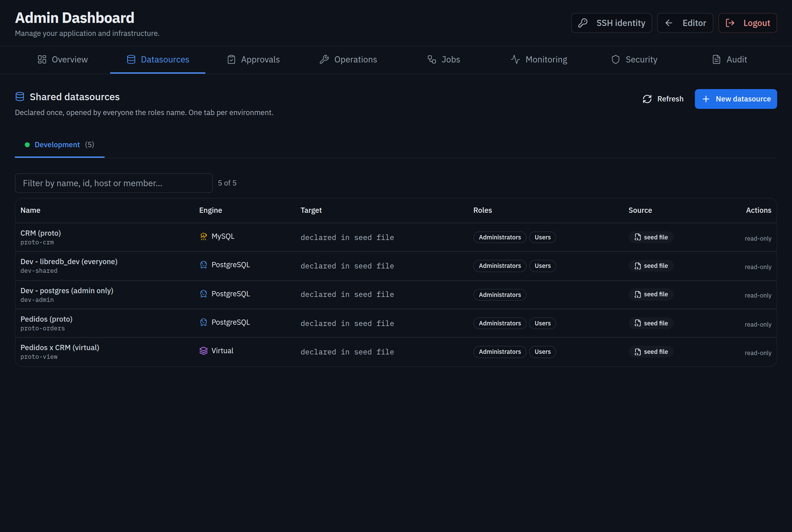Click PostgreSQL icon in Dev - postgres row
The image size is (792, 532).
[x=204, y=294]
